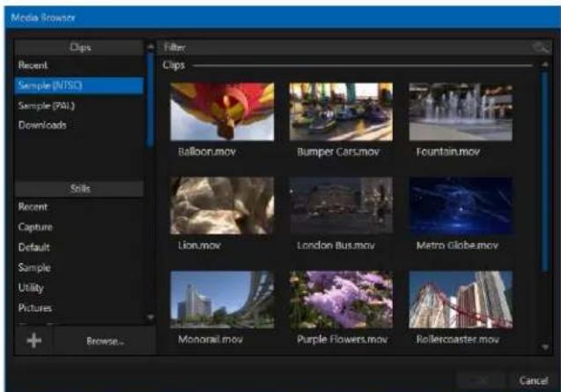Viewport: 561px width, 392px height.
Task: Select Sample (NTSC) location
Action: [78, 85]
